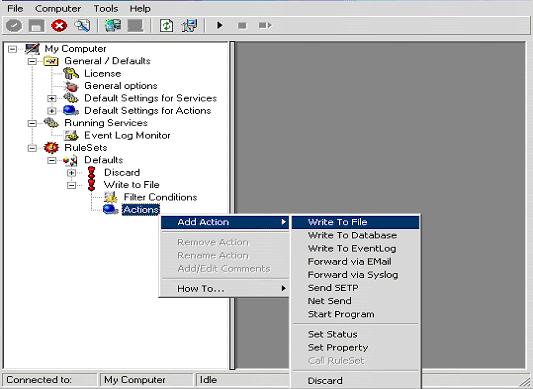Expand the Discard rule node

pos(71,173)
